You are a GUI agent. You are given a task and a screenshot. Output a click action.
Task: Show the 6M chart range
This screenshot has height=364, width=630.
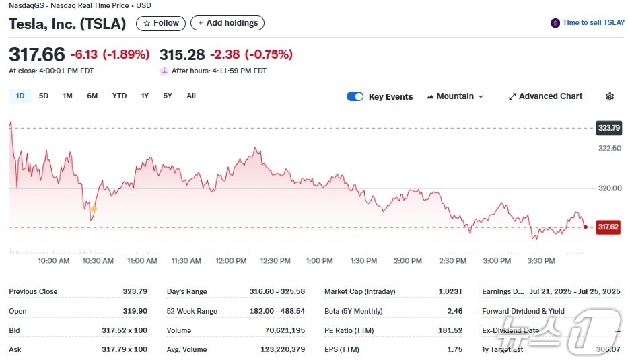coord(92,96)
